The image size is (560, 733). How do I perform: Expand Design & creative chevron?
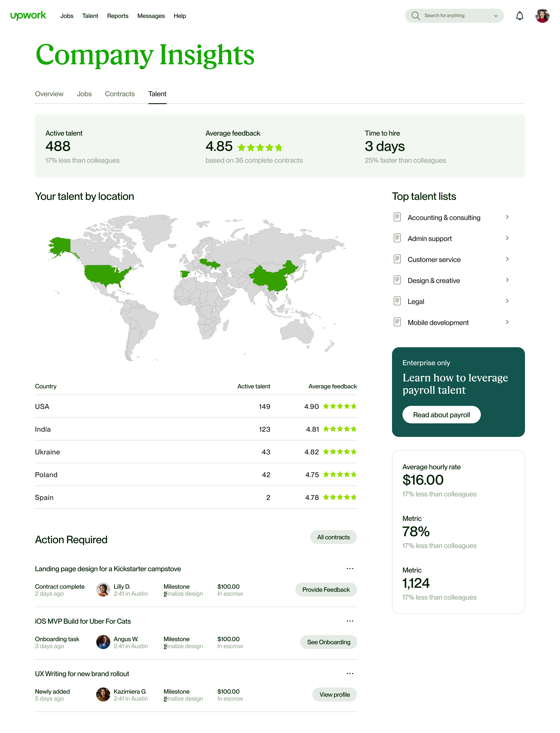point(507,280)
